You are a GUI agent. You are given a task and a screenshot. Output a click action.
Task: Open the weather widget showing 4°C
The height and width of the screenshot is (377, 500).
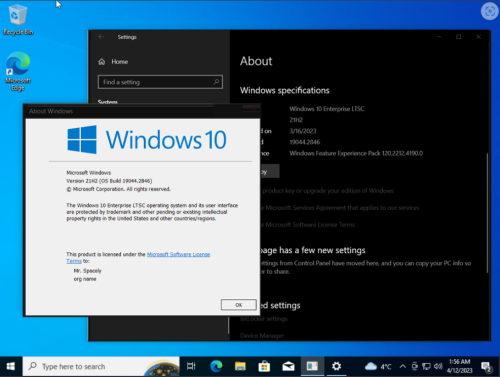378,366
